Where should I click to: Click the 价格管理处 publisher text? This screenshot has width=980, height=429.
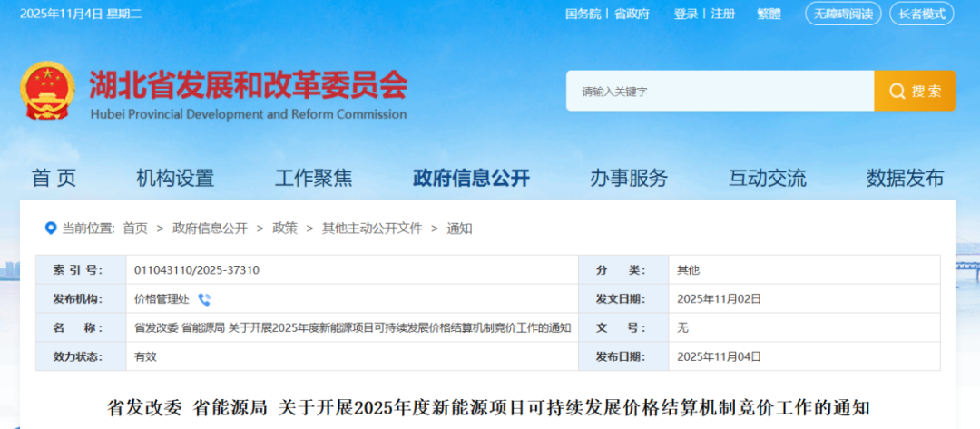tap(162, 299)
